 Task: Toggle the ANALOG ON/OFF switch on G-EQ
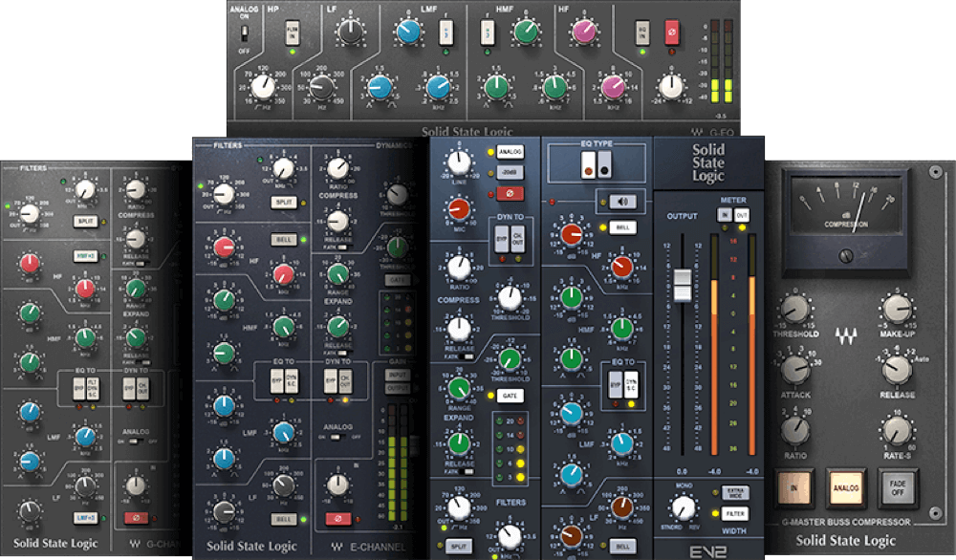(245, 32)
